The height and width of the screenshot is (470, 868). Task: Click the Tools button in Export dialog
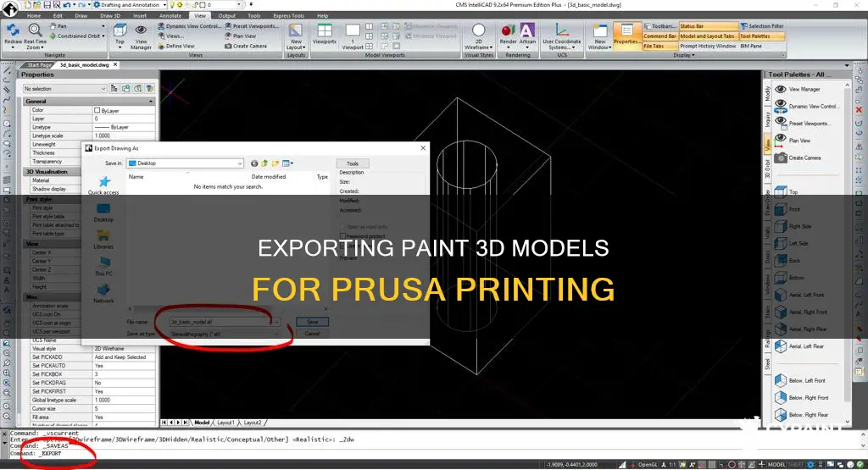point(352,163)
